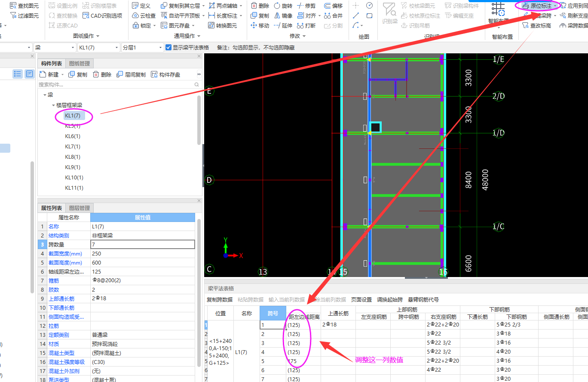Open the 复制到其它层 dropdown arrow
The image size is (588, 382).
203,6
